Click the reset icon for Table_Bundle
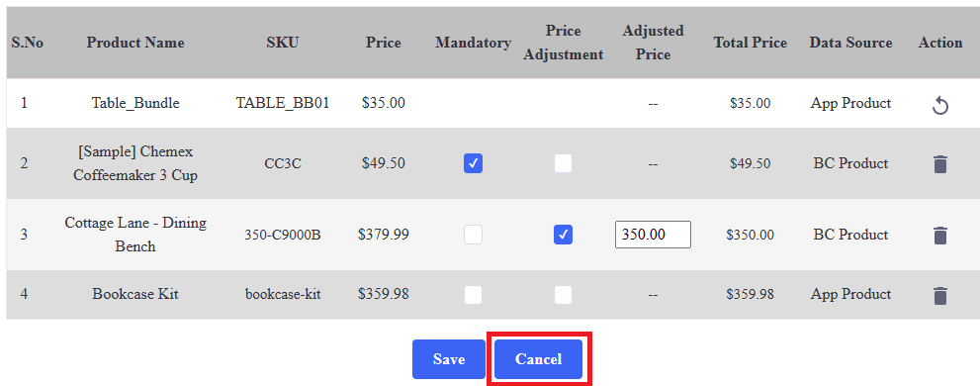The height and width of the screenshot is (386, 980). (x=940, y=106)
